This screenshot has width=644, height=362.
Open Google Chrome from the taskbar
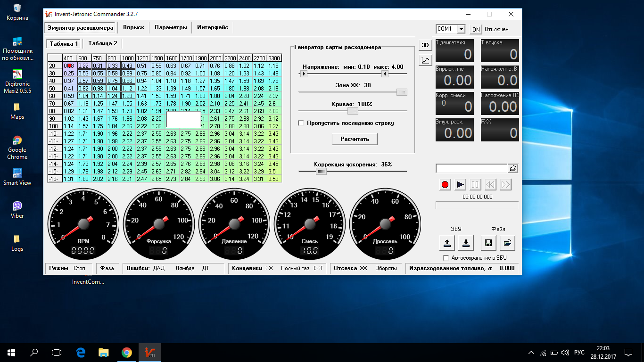[127, 352]
